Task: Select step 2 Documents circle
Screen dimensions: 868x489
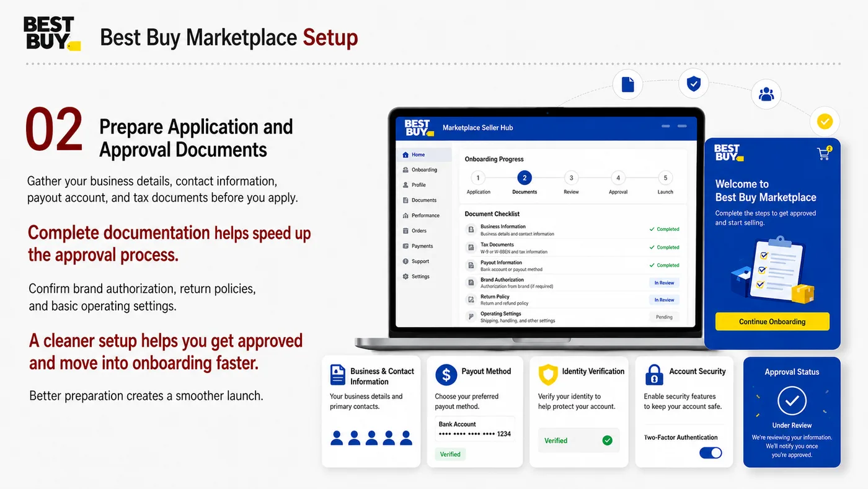Action: coord(525,178)
